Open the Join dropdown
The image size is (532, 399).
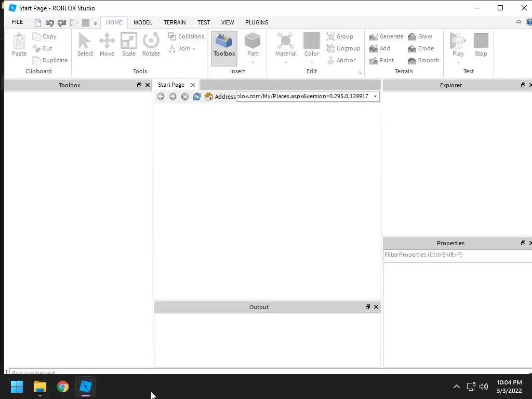tap(182, 48)
